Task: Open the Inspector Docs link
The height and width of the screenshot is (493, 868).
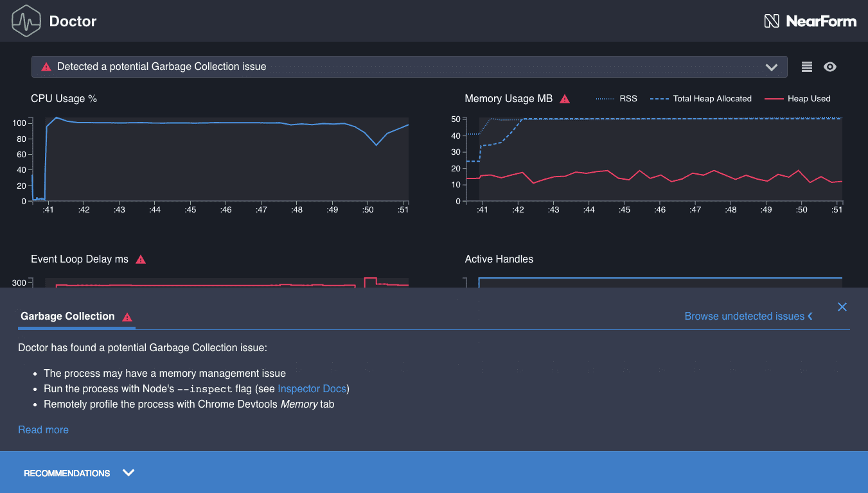Action: pyautogui.click(x=312, y=388)
